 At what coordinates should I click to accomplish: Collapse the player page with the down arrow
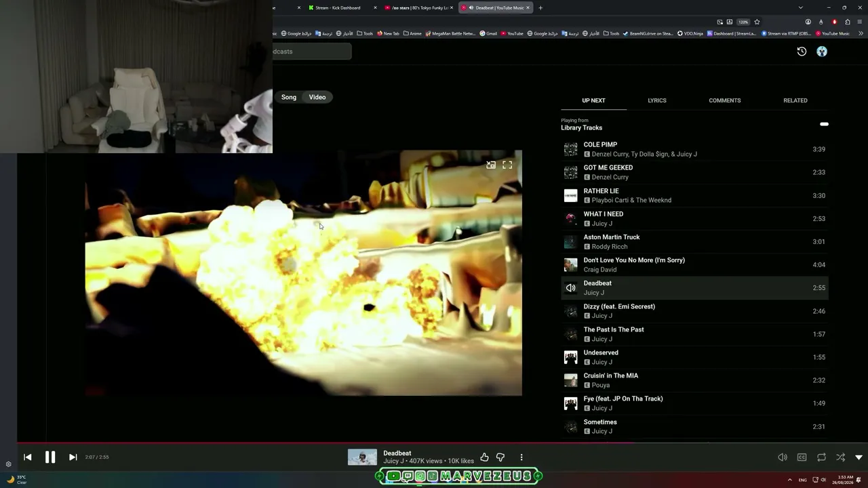(x=859, y=457)
